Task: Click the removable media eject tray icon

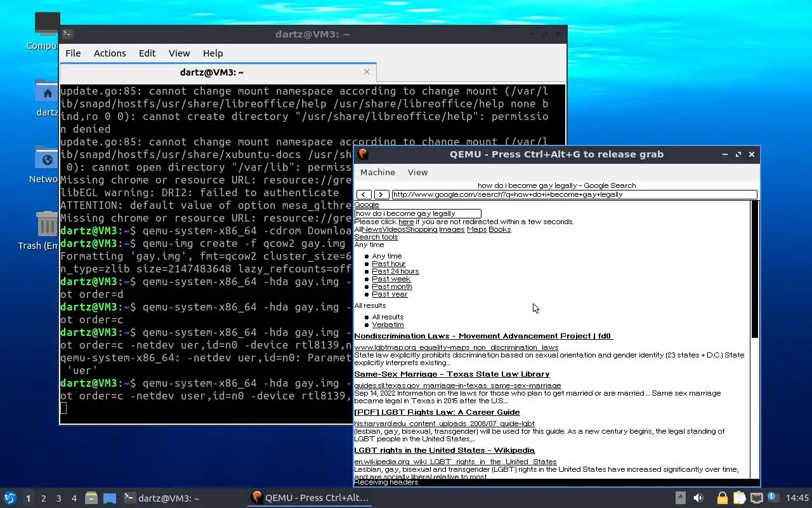Action: 680,498
